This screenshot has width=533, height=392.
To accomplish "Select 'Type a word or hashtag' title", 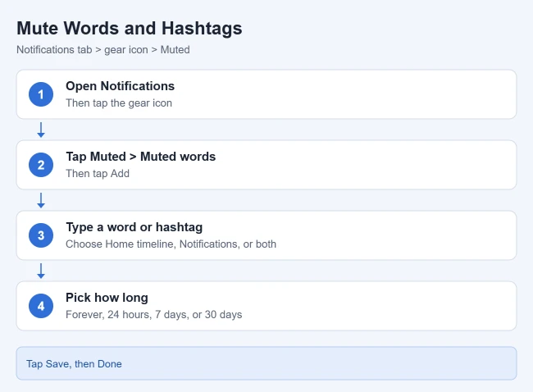I will point(134,227).
